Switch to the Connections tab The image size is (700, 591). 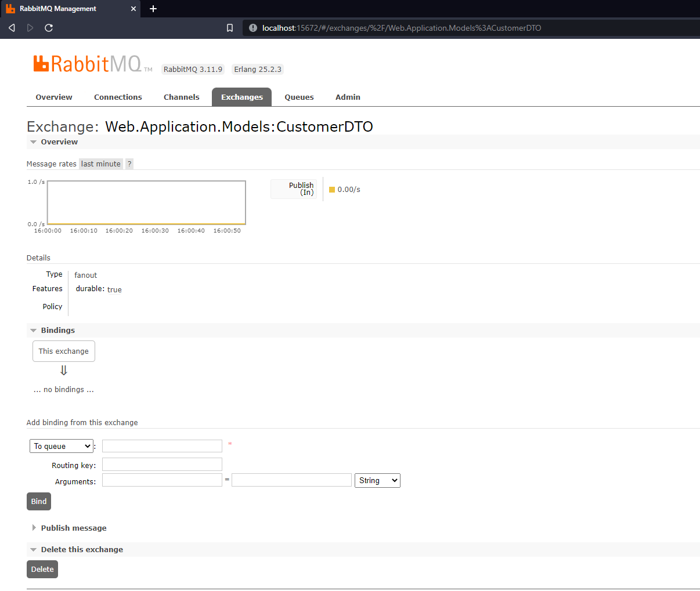point(118,97)
